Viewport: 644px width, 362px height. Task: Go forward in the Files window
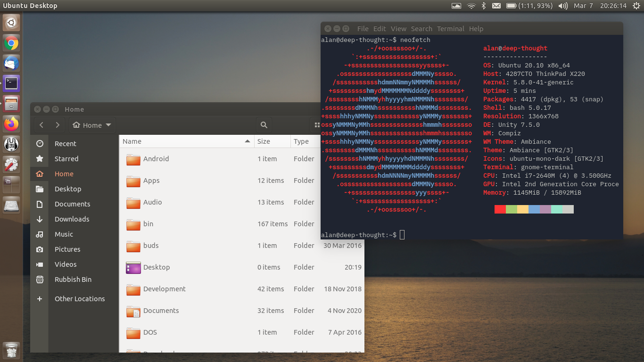58,125
